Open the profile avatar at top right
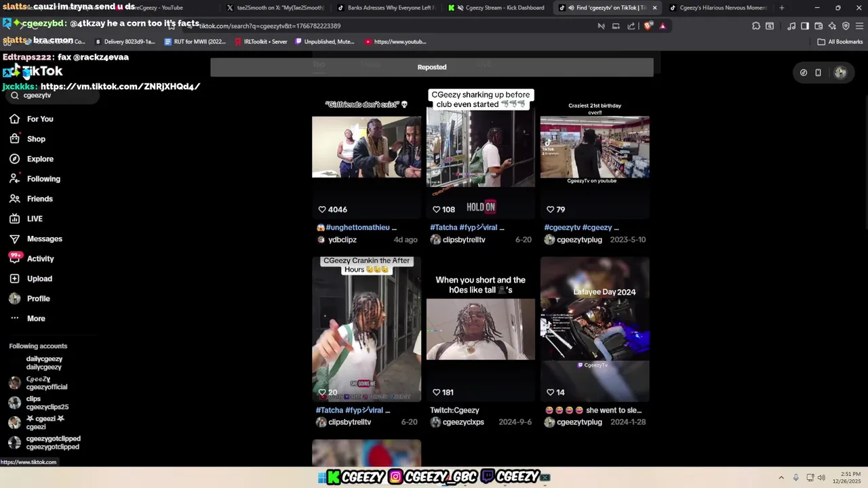868x488 pixels. pos(840,73)
